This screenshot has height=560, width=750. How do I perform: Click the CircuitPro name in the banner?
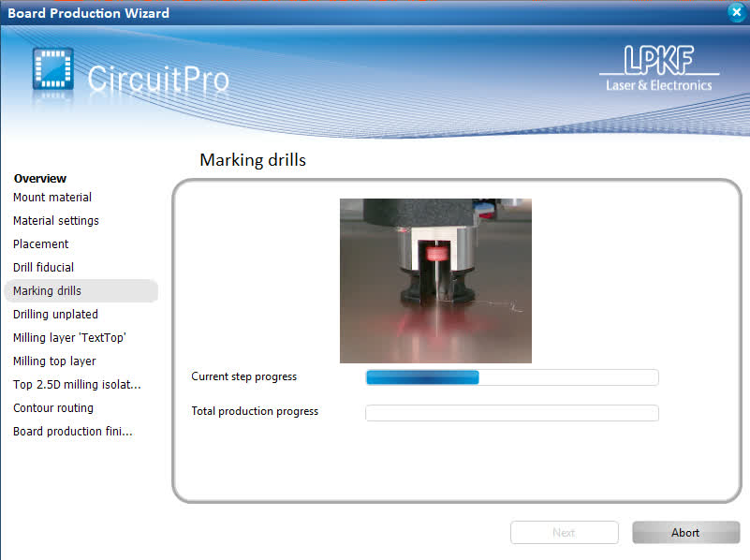(158, 79)
